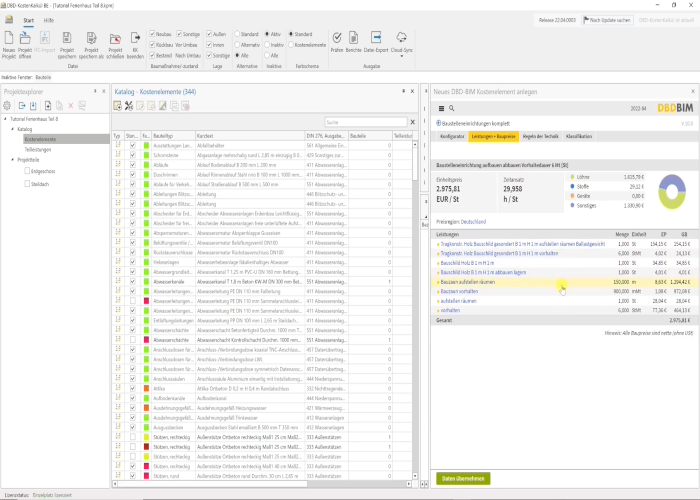The width and height of the screenshot is (700, 500).
Task: Click the Projekt öffnen icon
Action: pos(26,39)
